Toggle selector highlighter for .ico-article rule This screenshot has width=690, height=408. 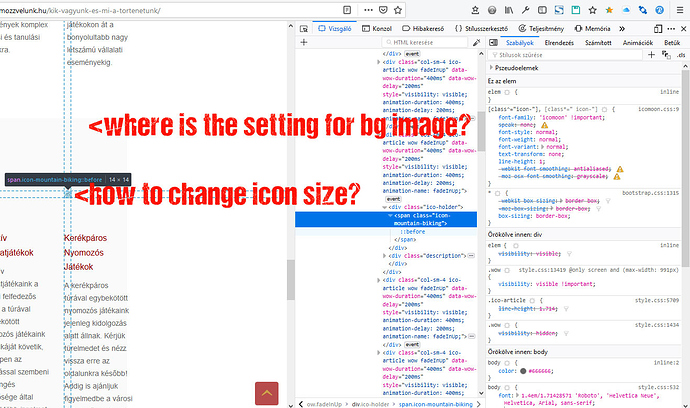click(x=532, y=301)
